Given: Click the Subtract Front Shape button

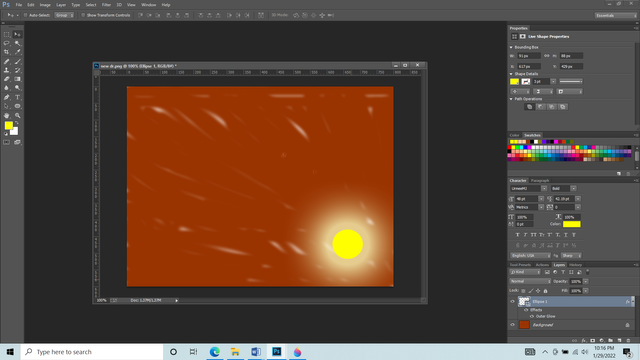Looking at the screenshot, I should pyautogui.click(x=540, y=107).
